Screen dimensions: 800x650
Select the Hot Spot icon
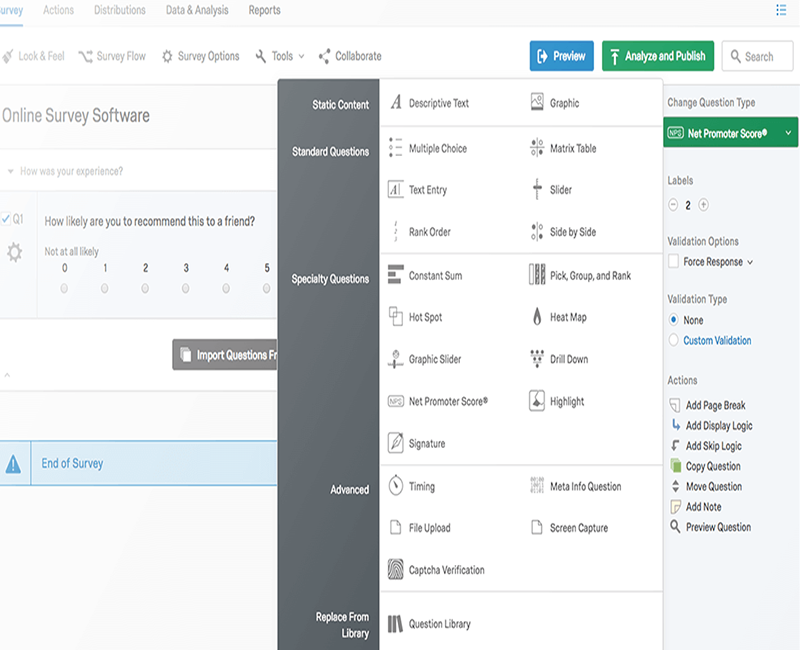pos(395,317)
